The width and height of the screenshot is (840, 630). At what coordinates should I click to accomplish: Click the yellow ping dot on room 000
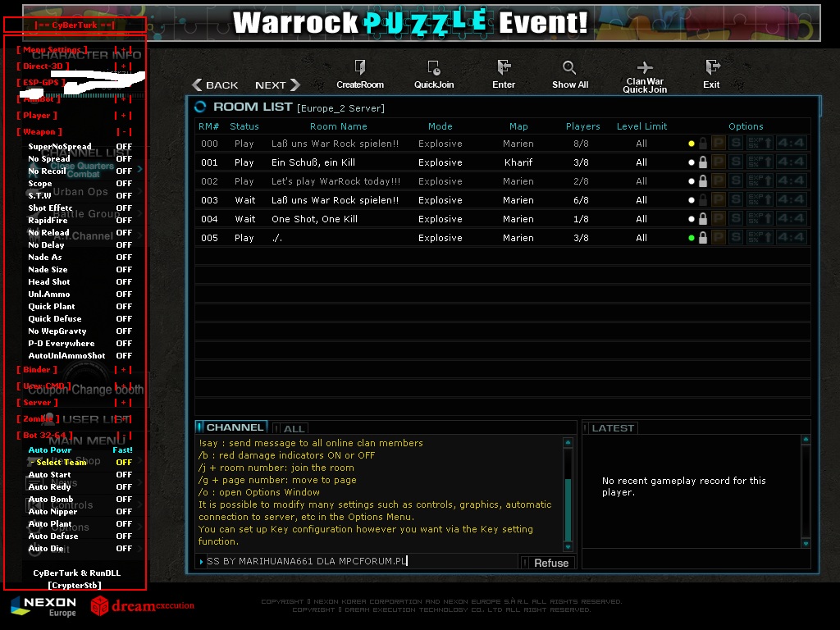tap(691, 144)
